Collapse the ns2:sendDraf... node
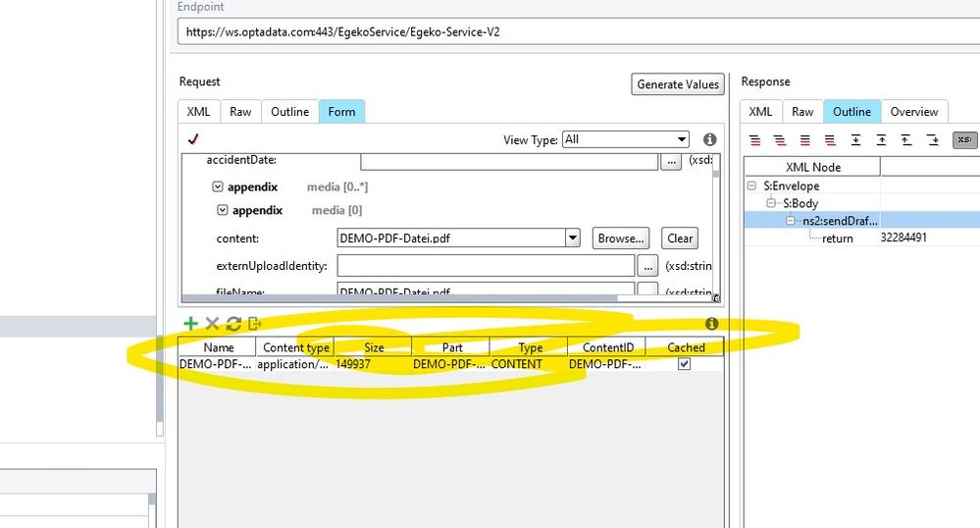The image size is (980, 528). [x=791, y=221]
